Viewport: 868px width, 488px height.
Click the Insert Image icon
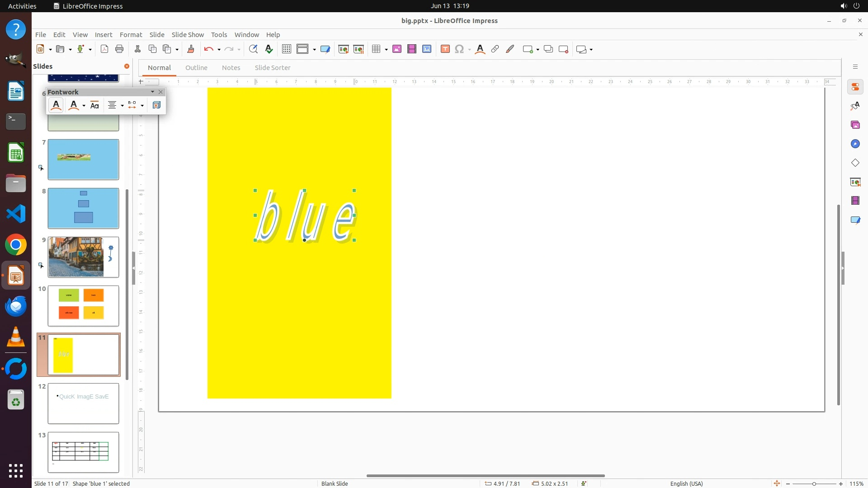tap(397, 49)
